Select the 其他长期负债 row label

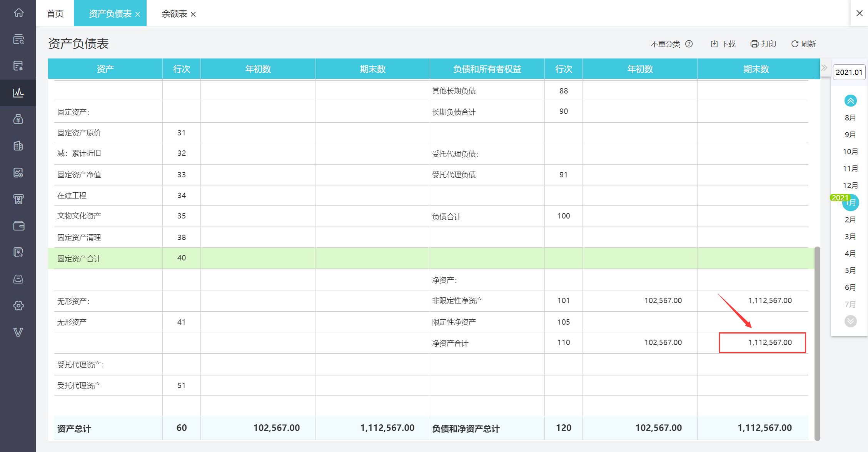coord(454,91)
